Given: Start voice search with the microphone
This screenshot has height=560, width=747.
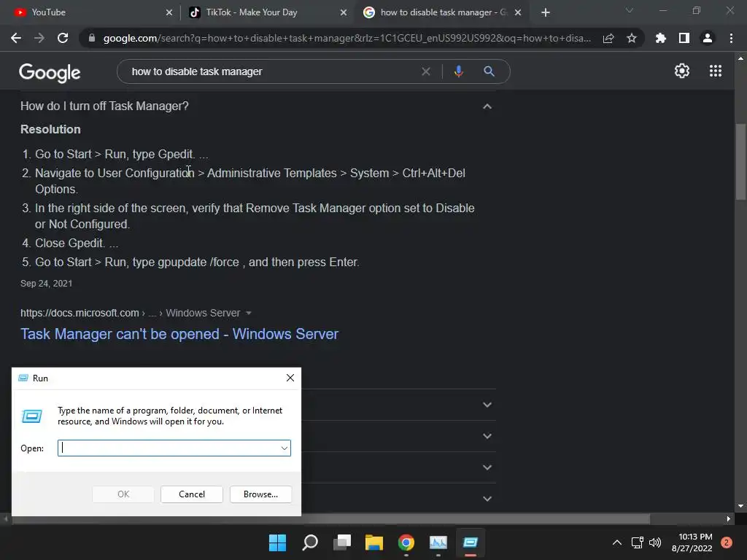Looking at the screenshot, I should tap(458, 71).
